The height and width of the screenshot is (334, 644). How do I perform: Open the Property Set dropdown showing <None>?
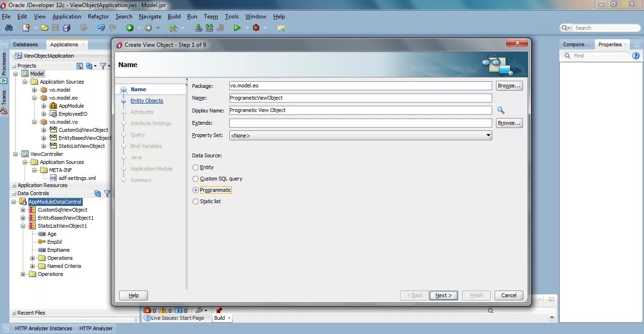click(488, 135)
